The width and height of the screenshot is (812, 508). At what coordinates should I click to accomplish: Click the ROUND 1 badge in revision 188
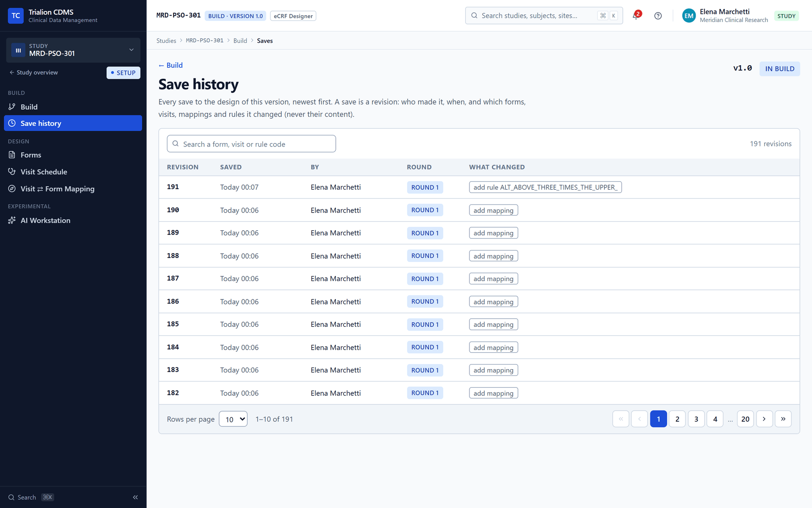coord(425,256)
